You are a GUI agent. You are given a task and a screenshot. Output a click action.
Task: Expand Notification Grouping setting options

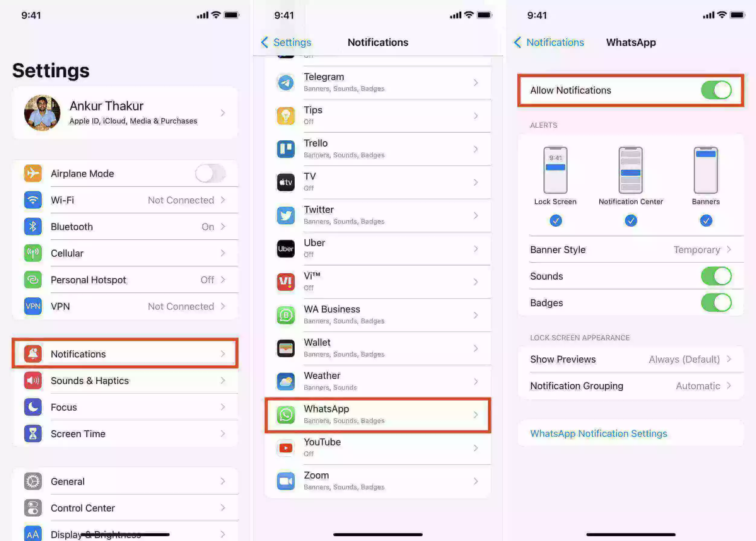pyautogui.click(x=631, y=385)
